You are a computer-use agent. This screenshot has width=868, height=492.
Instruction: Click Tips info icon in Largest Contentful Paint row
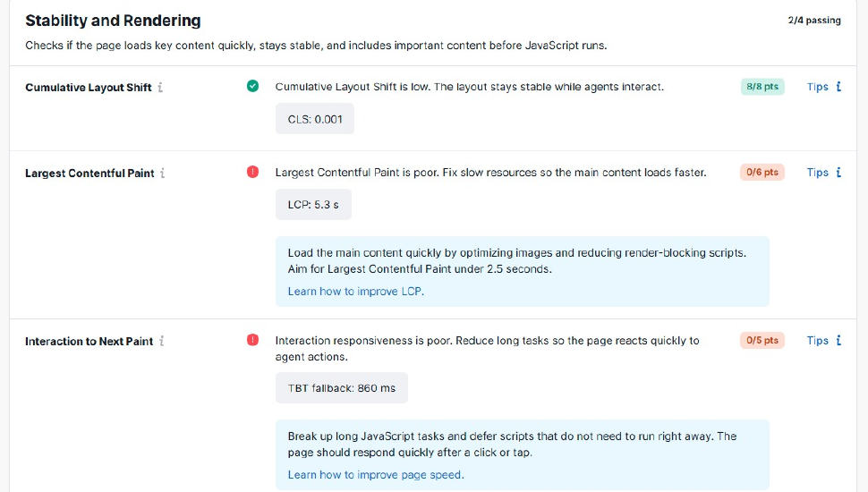coord(838,172)
